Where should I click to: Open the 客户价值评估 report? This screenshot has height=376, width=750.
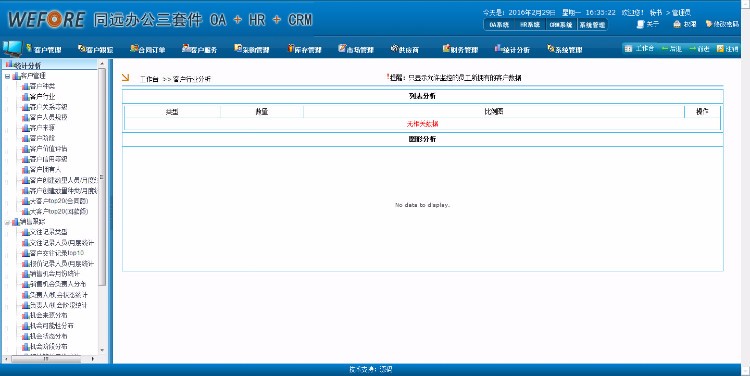(x=48, y=149)
